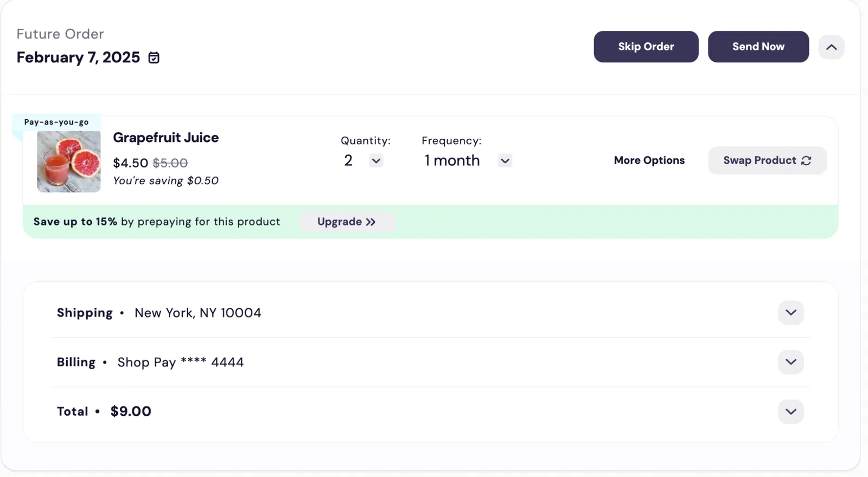Expand the Billing section

[791, 362]
